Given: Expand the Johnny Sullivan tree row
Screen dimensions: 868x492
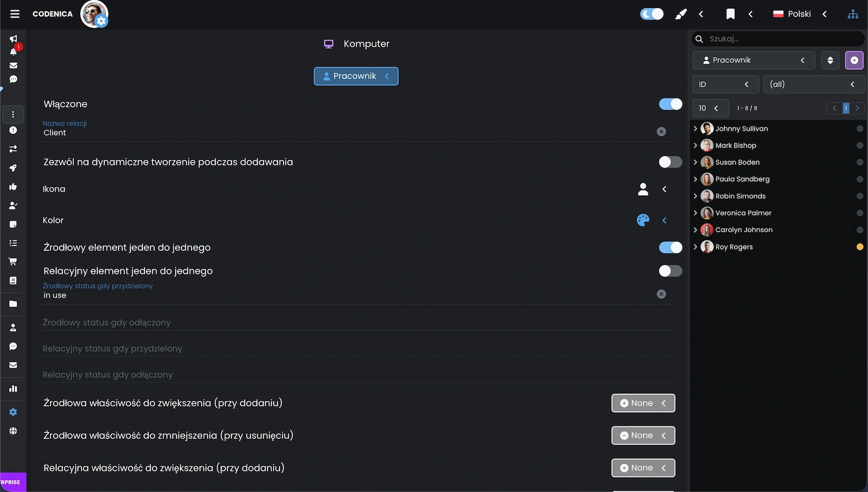Looking at the screenshot, I should click(x=695, y=129).
